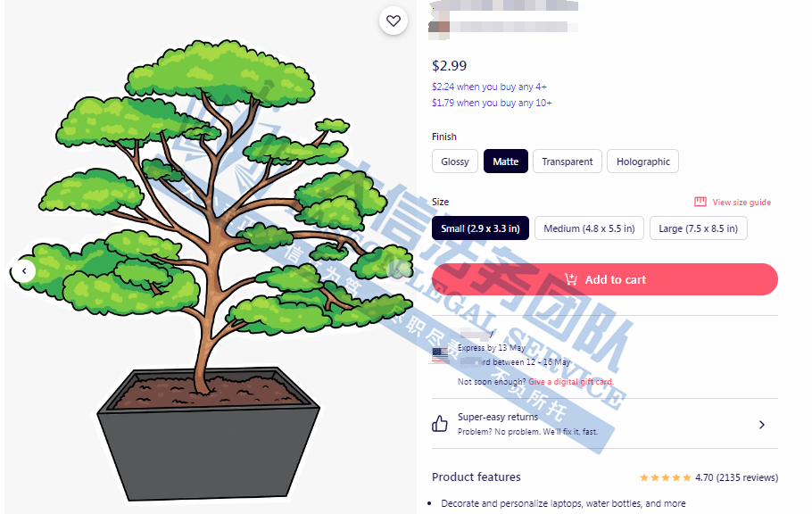The width and height of the screenshot is (812, 514).
Task: Click the thumbs-up returns icon
Action: click(440, 423)
